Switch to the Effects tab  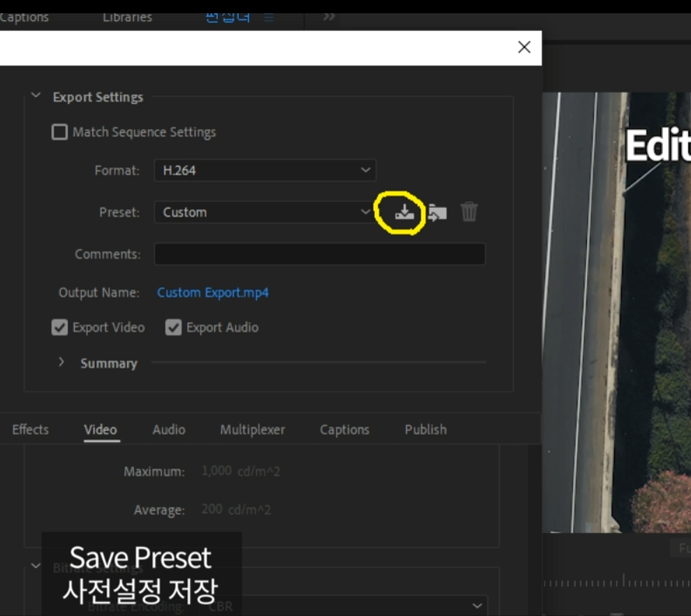point(31,430)
